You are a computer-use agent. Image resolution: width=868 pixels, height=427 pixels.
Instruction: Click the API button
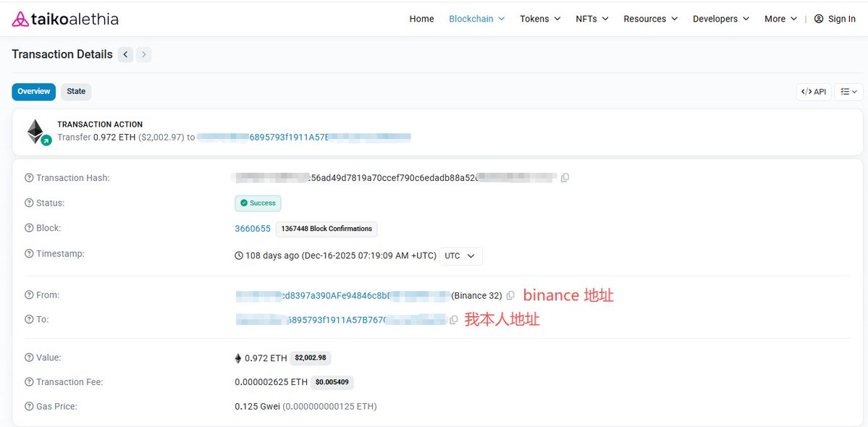[x=814, y=92]
